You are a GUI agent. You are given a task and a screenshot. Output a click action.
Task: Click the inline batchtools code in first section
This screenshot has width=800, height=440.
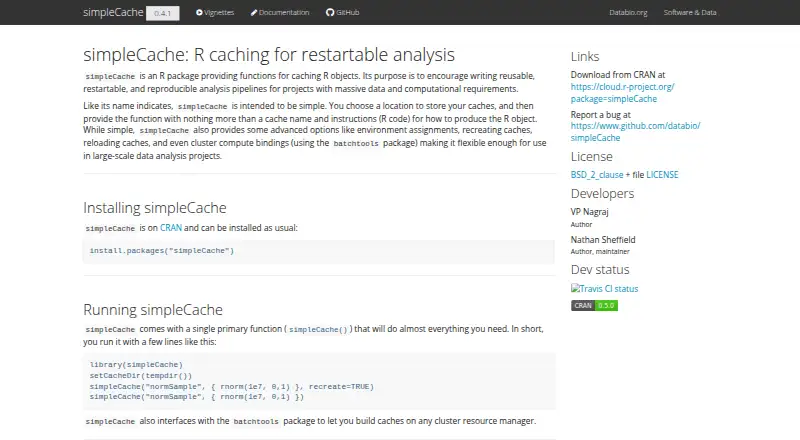click(x=356, y=143)
